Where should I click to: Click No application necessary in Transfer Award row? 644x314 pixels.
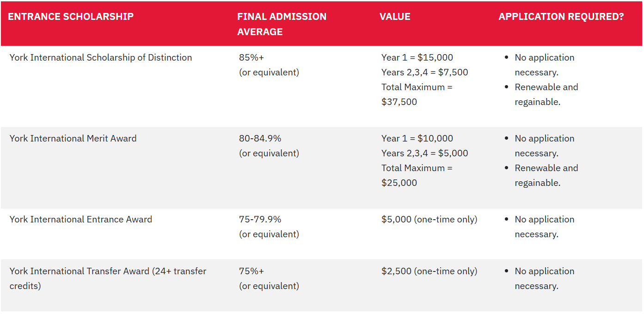tap(544, 278)
